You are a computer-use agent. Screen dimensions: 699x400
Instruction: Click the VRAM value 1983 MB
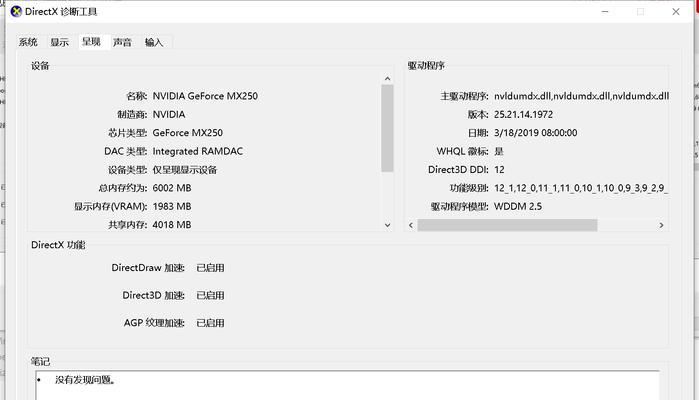[x=172, y=206]
